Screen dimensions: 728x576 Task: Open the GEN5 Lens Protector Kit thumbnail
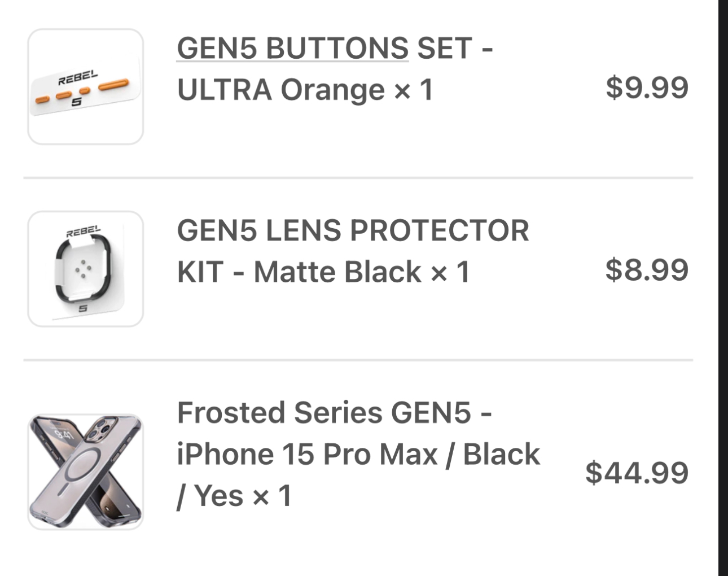pyautogui.click(x=85, y=269)
